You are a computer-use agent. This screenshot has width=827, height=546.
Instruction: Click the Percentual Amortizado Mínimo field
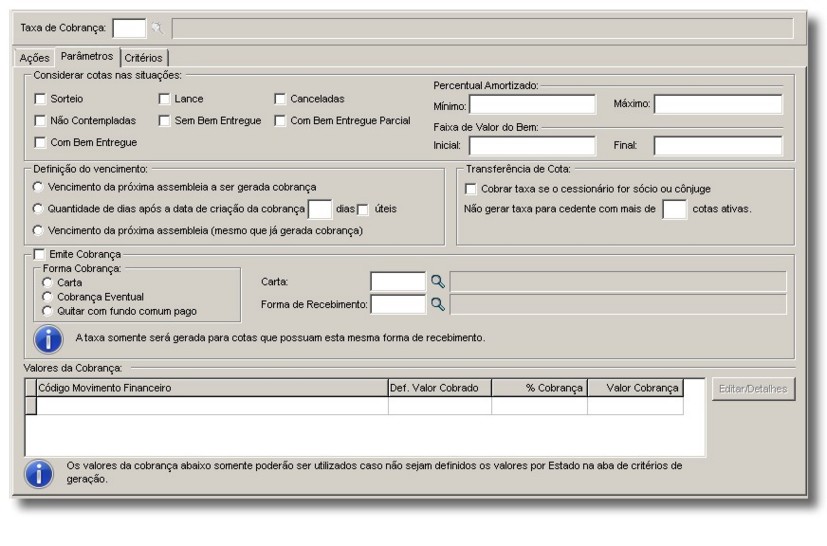click(533, 104)
